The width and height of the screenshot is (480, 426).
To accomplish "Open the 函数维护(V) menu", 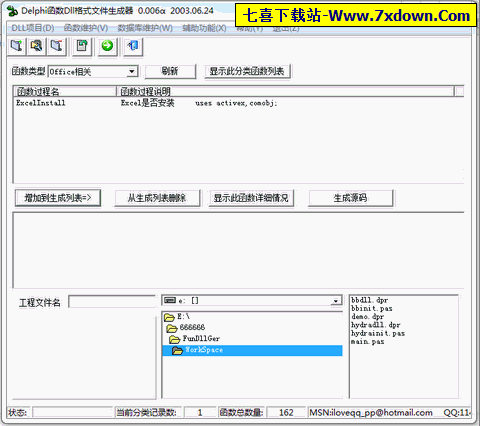I will 86,28.
